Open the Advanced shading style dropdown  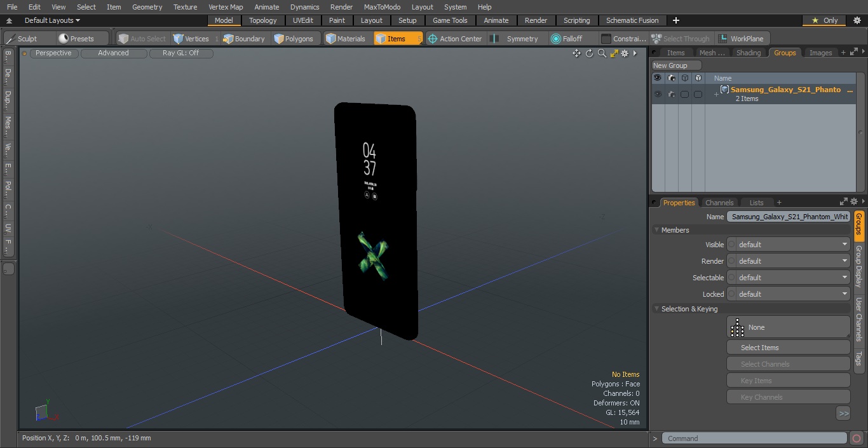[113, 53]
